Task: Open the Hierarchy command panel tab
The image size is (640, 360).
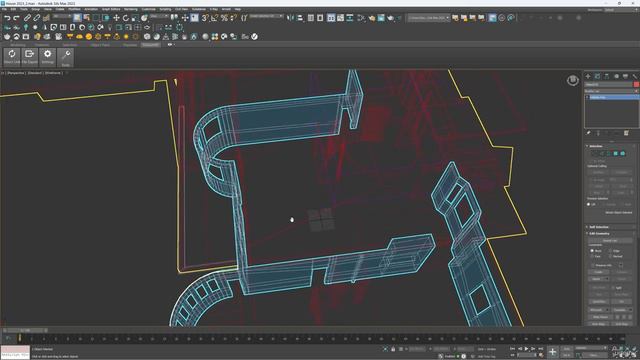Action: 607,76
